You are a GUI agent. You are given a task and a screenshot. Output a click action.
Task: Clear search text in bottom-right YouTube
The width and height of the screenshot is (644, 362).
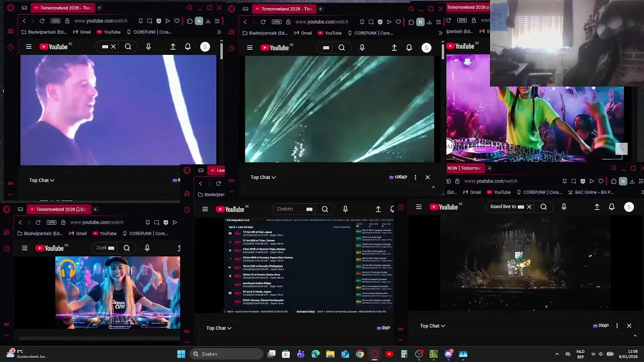(x=529, y=207)
